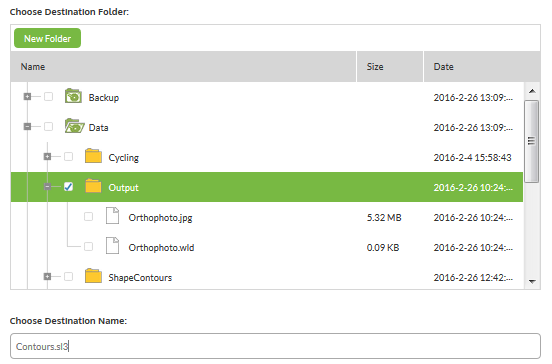Click the ShapeContours folder icon
Viewport: 552px width, 364px height.
[93, 276]
